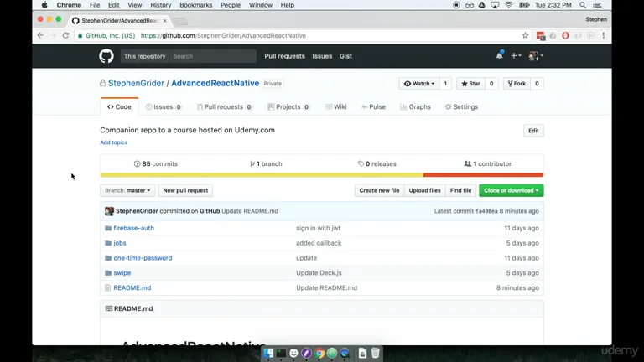Click Upload files button

coord(424,190)
